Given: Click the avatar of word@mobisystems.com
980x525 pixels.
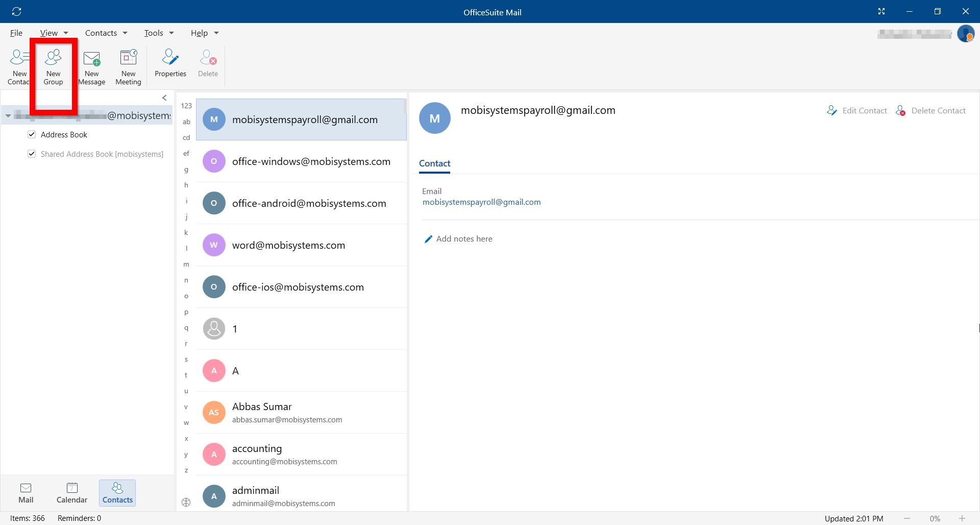Looking at the screenshot, I should 214,245.
